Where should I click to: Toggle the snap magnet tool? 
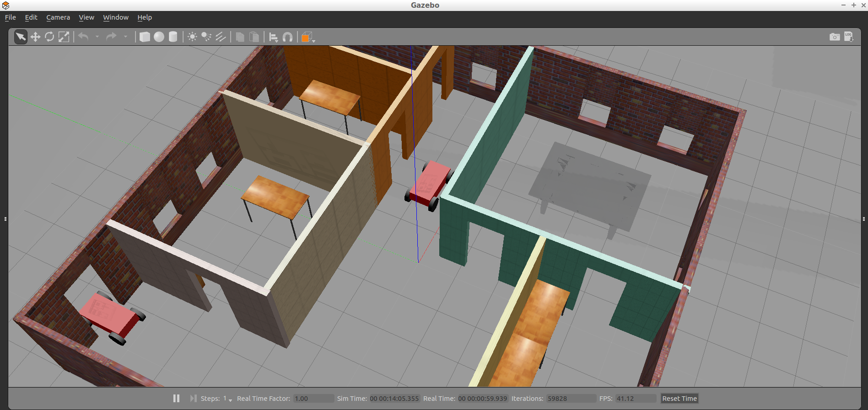point(287,37)
